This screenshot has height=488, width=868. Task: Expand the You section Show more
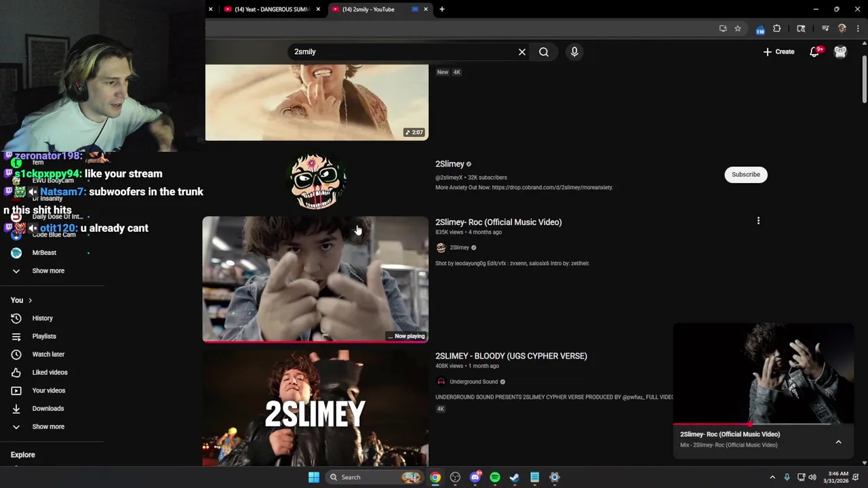click(48, 427)
